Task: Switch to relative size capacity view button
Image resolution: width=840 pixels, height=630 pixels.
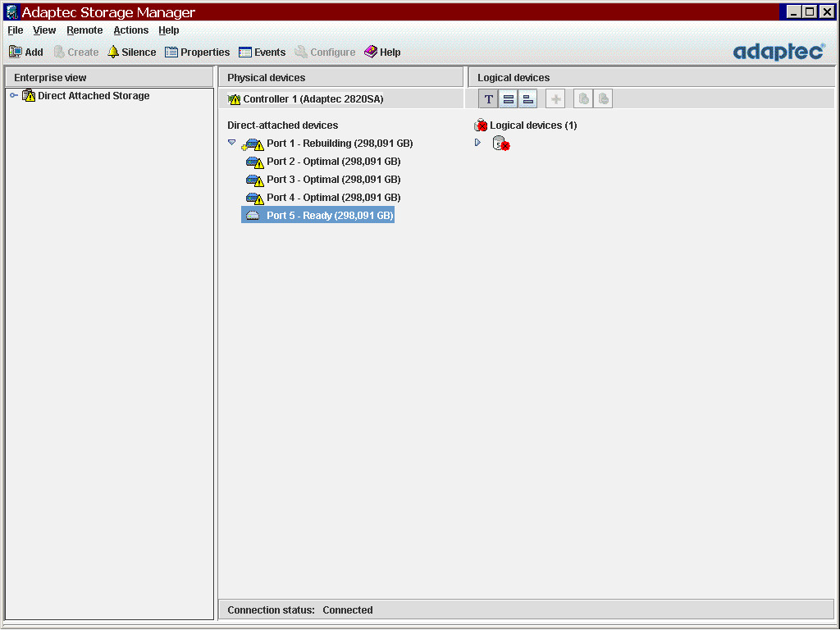Action: 528,99
